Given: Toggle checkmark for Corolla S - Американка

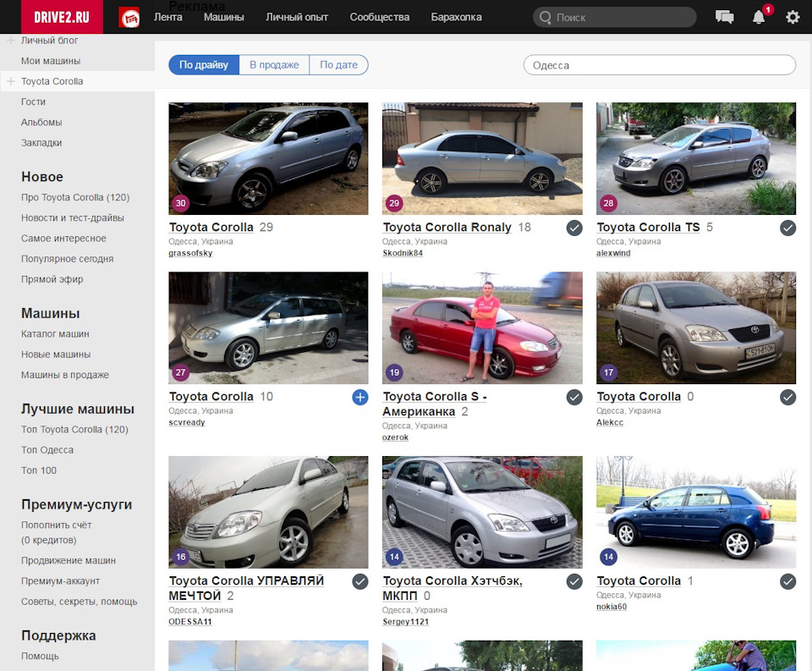Looking at the screenshot, I should 573,398.
